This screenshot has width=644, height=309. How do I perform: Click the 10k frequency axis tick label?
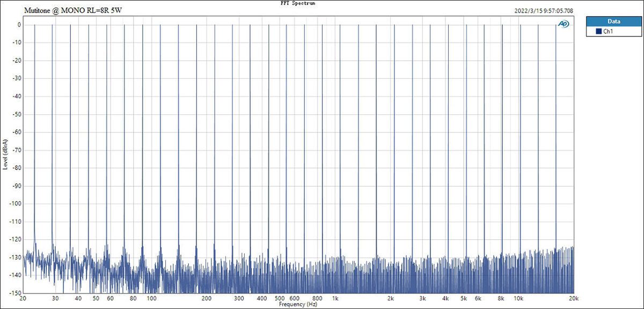pos(519,298)
